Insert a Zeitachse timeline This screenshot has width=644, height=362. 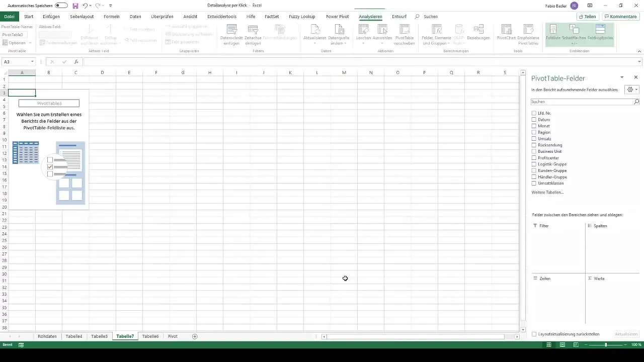point(253,34)
